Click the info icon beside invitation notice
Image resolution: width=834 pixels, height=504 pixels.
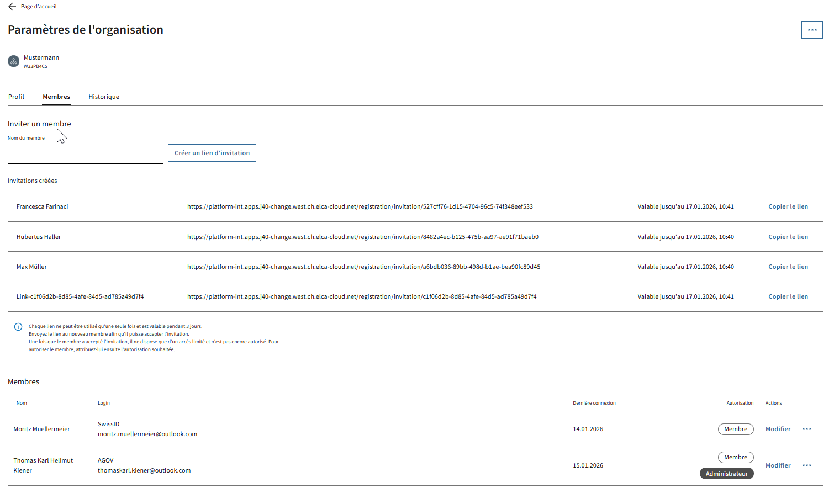coord(18,327)
